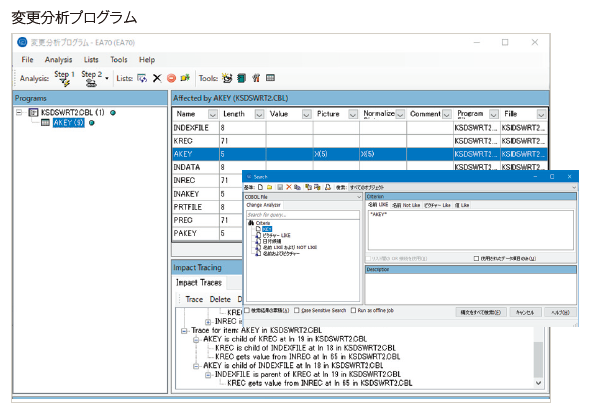Click yellow folder icon in Search toolbar
The width and height of the screenshot is (601, 420).
pos(270,187)
